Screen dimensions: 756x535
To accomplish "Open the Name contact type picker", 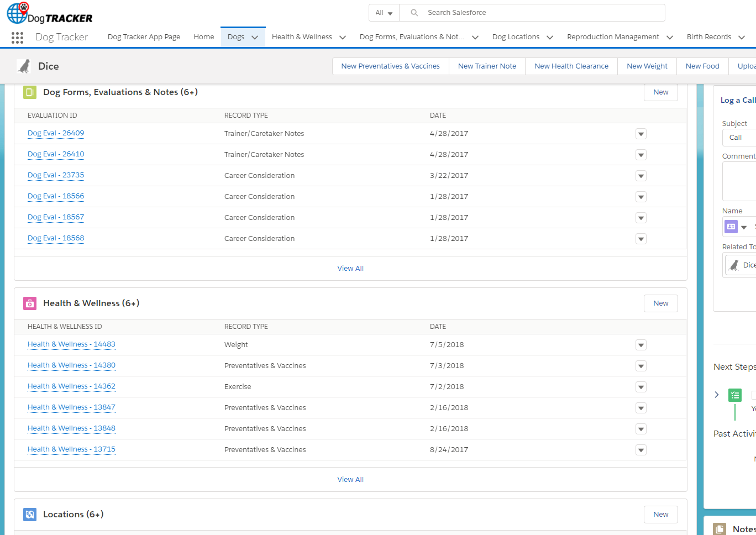I will coord(736,227).
